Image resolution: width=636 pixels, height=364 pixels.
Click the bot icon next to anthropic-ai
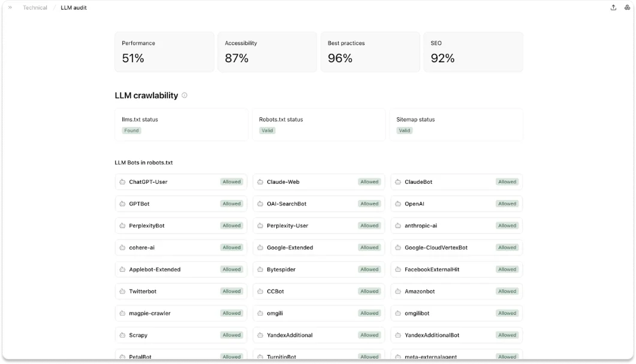pos(398,226)
